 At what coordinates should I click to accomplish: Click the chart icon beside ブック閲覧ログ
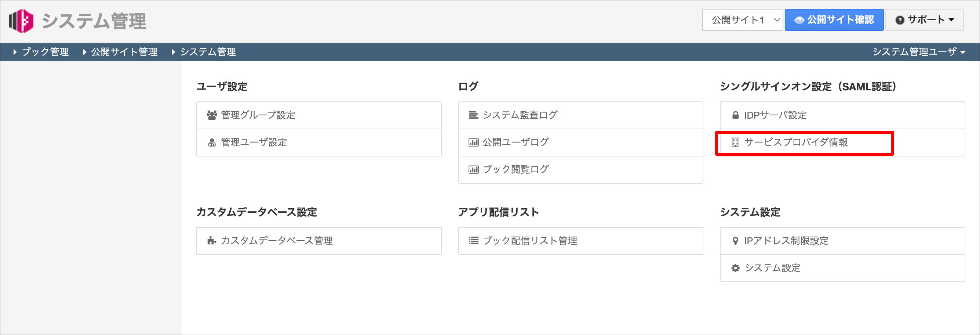click(x=473, y=169)
